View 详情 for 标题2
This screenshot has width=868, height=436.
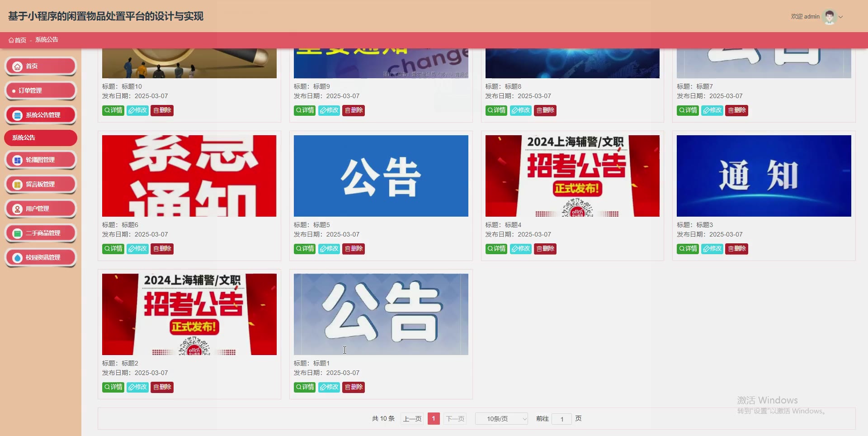pyautogui.click(x=113, y=387)
